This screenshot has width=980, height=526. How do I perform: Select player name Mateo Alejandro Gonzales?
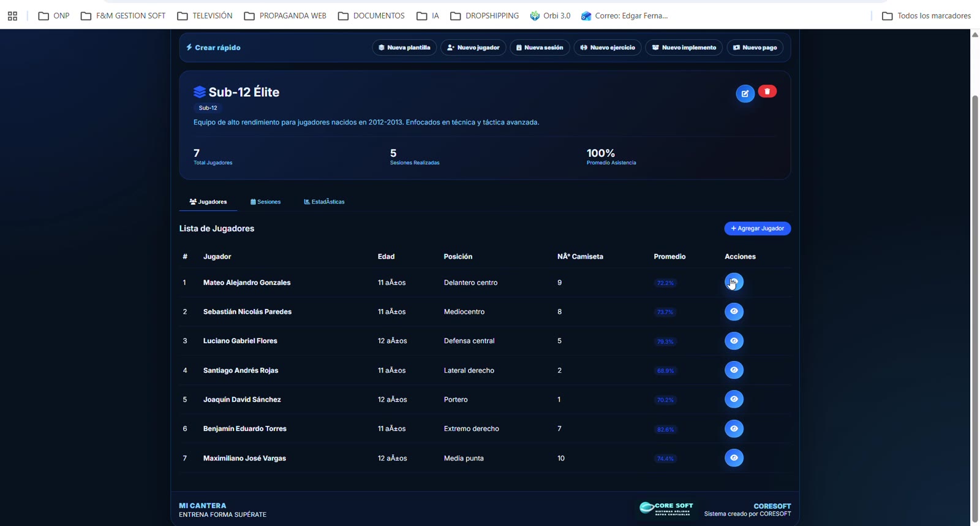[247, 283]
